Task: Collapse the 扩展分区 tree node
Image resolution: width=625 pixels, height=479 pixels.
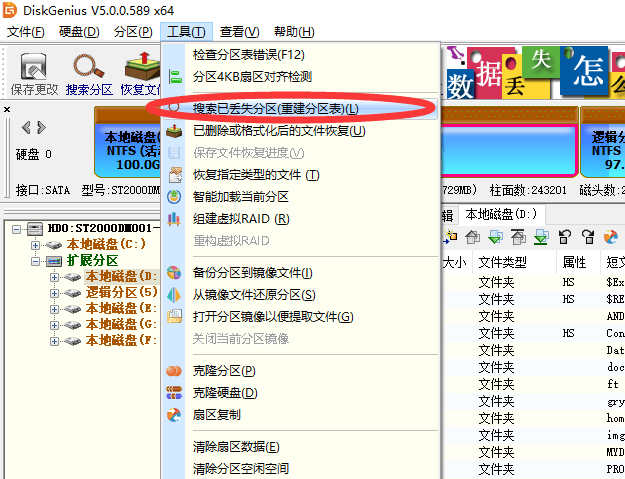Action: 35,261
